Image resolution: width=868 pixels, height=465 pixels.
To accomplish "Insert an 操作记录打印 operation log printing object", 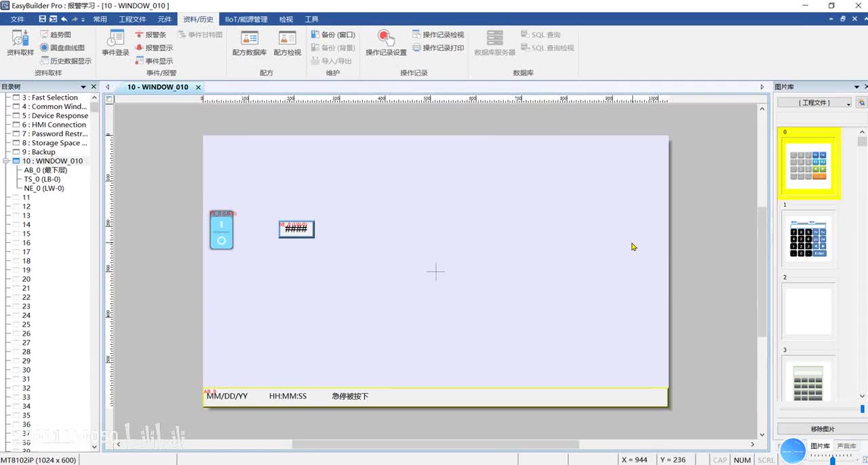I will click(x=438, y=47).
